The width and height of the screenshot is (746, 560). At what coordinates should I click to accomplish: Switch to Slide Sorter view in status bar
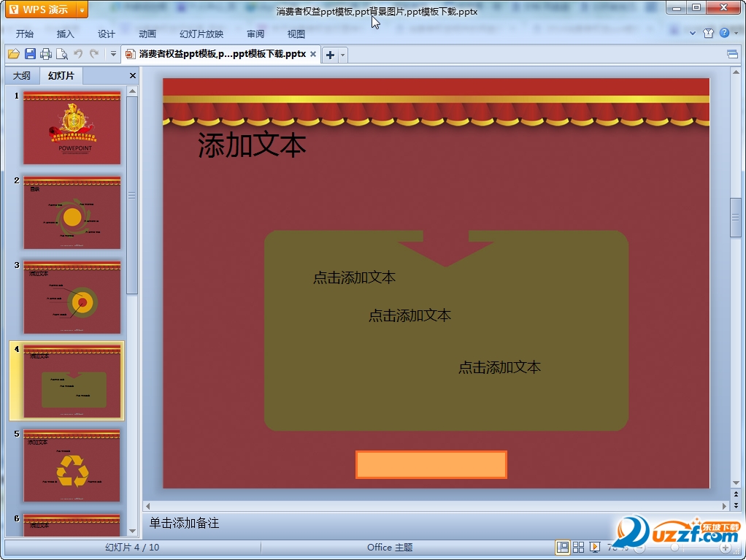point(579,547)
